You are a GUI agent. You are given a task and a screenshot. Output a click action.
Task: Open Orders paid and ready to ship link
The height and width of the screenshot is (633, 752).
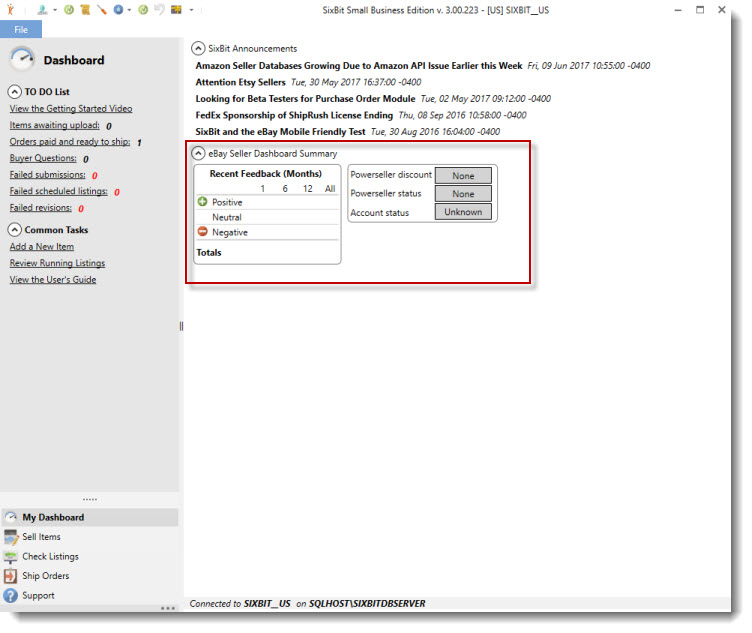pos(70,141)
